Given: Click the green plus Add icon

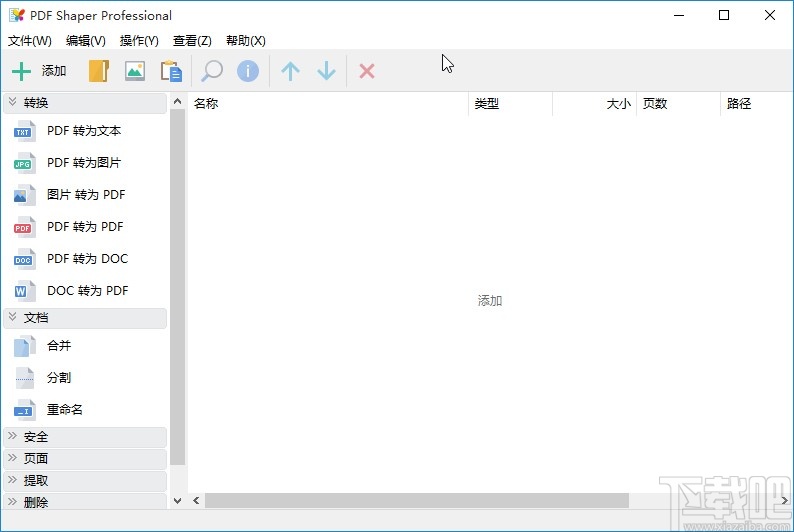Looking at the screenshot, I should tap(21, 71).
